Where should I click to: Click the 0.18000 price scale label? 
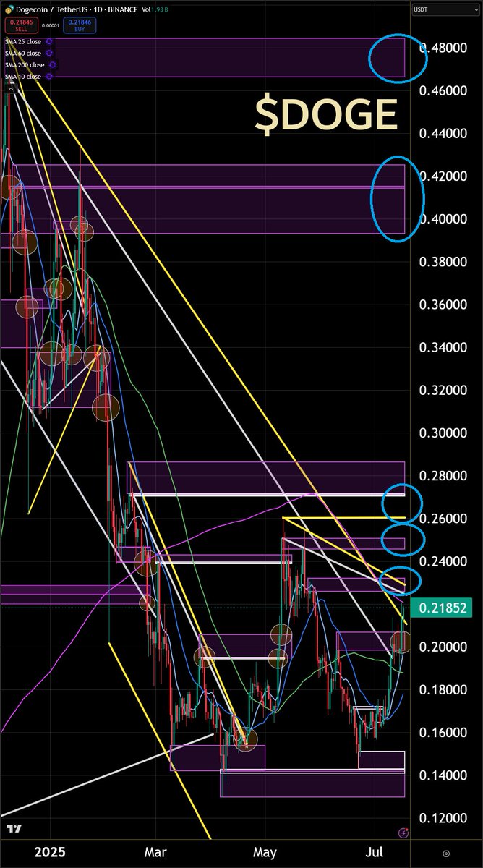point(444,689)
